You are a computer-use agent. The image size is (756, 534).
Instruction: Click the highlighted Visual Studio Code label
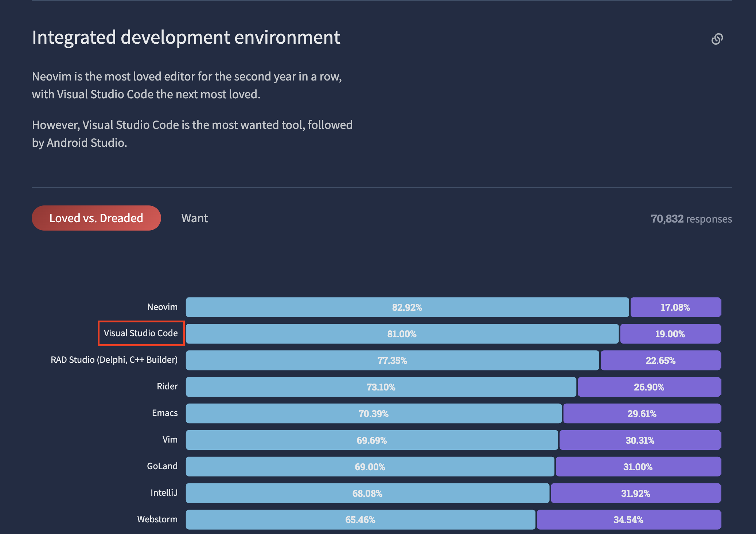point(141,333)
